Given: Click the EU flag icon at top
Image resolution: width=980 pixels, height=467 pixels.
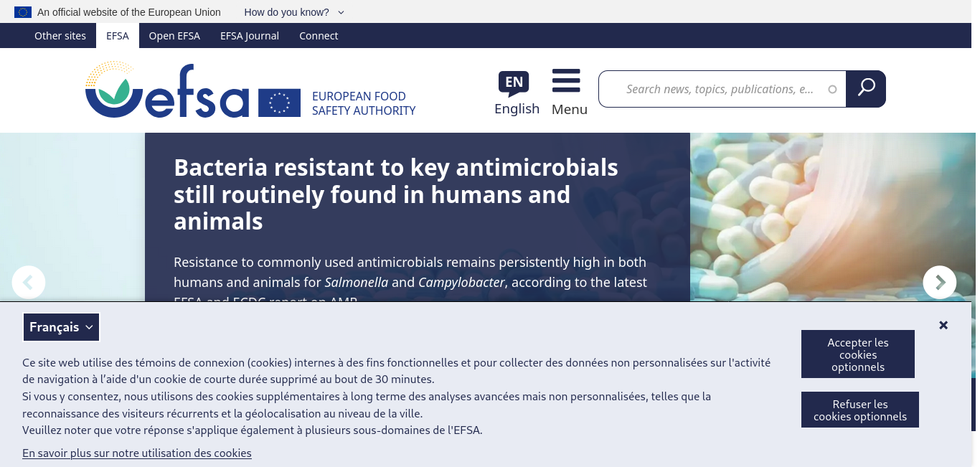Looking at the screenshot, I should click(23, 12).
